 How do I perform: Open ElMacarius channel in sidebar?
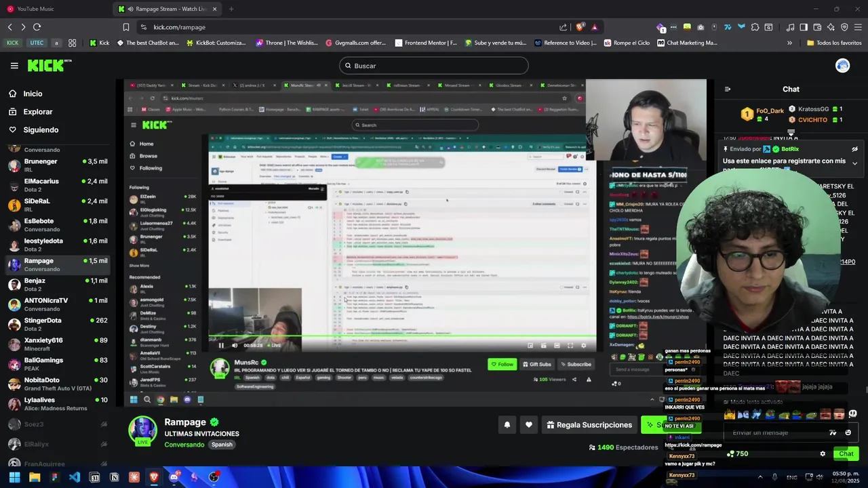pyautogui.click(x=57, y=185)
